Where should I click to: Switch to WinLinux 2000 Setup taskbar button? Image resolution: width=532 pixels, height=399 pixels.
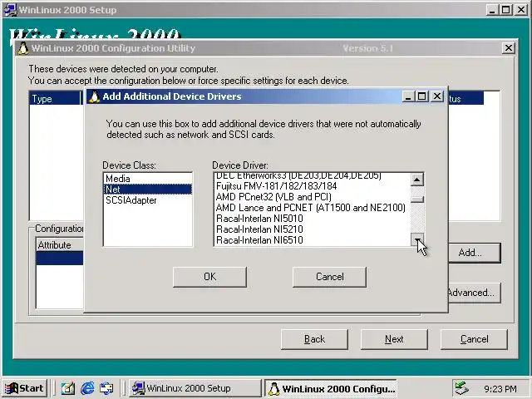[195, 388]
